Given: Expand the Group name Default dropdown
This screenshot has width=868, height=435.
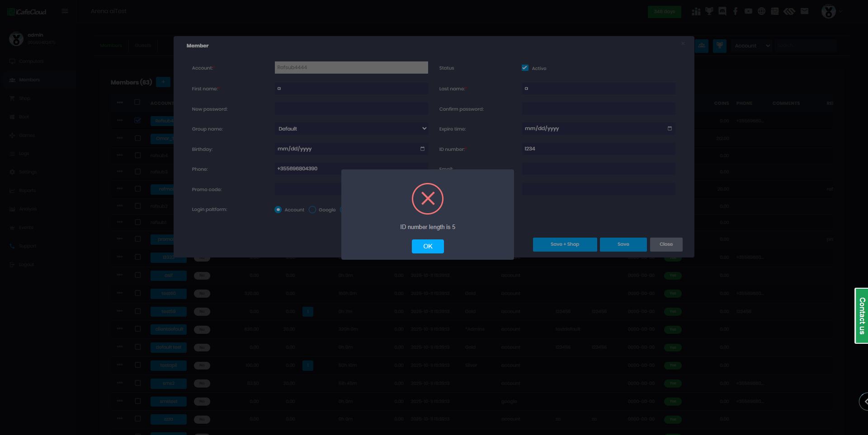Looking at the screenshot, I should [x=351, y=129].
